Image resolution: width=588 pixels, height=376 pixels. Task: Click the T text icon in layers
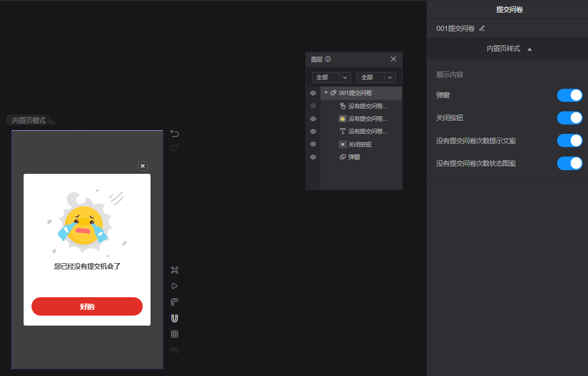tap(343, 131)
